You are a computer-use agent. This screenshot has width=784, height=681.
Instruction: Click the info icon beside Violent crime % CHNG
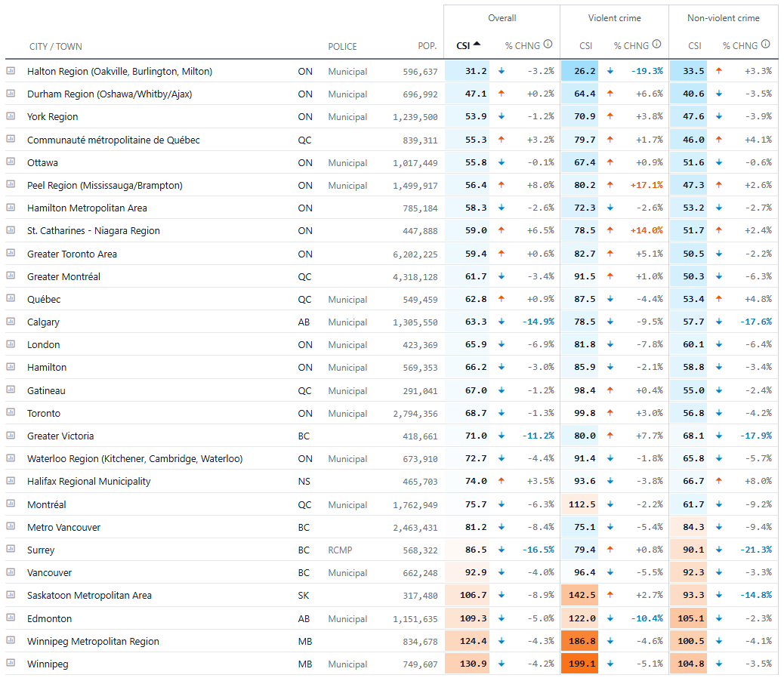[x=657, y=44]
